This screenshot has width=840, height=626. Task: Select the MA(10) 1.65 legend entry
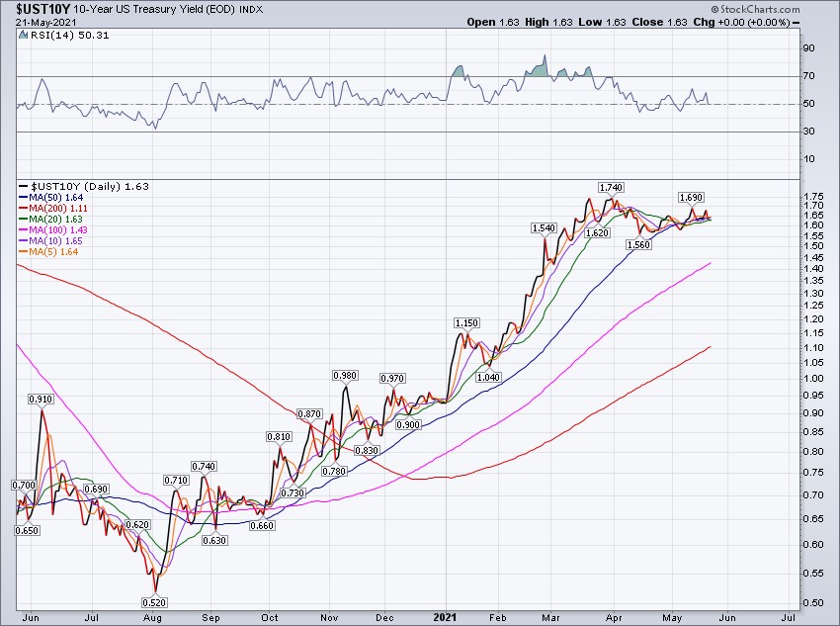pyautogui.click(x=57, y=240)
